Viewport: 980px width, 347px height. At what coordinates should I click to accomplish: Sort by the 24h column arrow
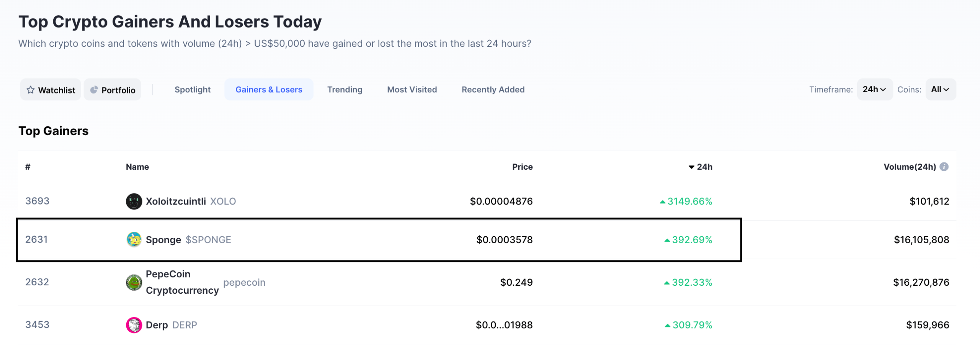click(691, 167)
